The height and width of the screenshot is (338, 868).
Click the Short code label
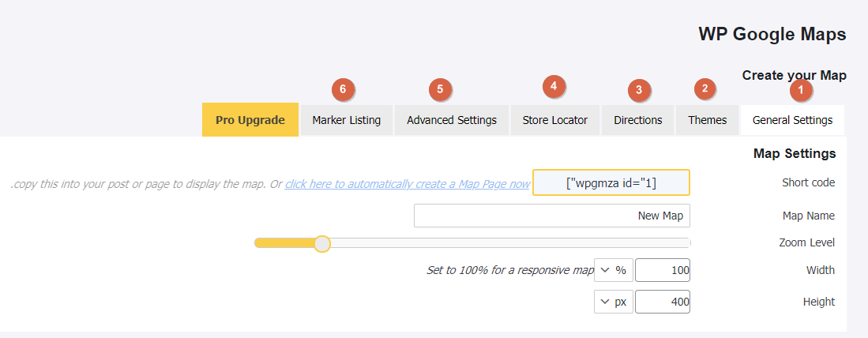[808, 182]
